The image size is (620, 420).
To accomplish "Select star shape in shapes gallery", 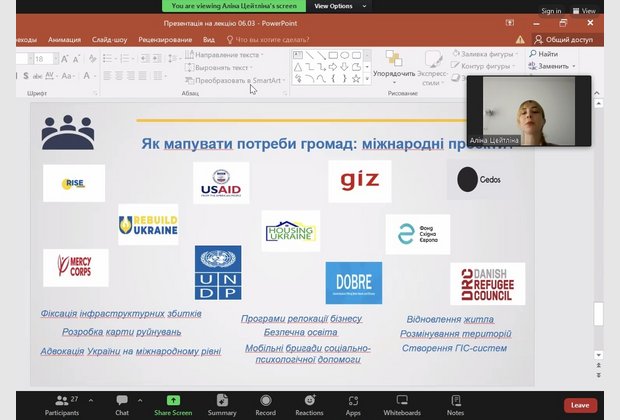I will point(356,79).
